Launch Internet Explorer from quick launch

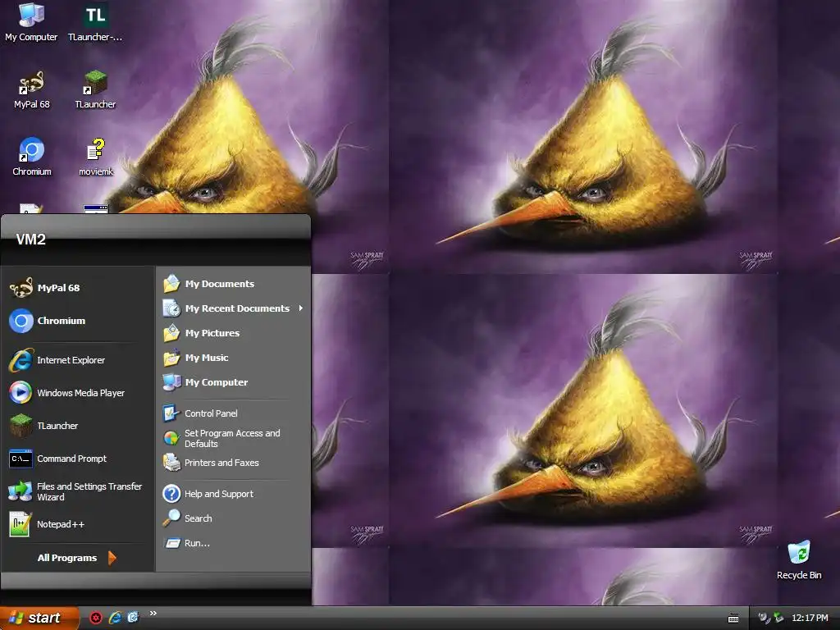(x=115, y=618)
